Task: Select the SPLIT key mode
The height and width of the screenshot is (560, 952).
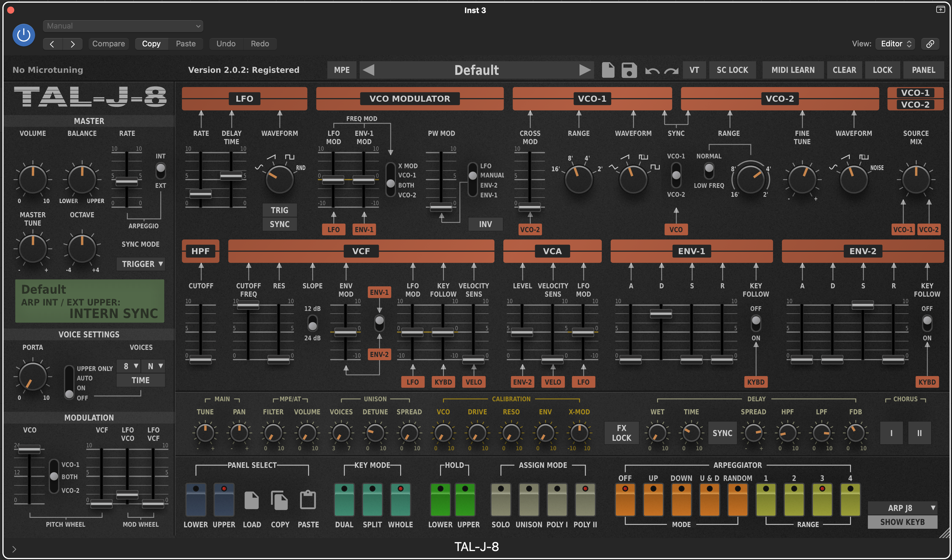Action: [373, 500]
